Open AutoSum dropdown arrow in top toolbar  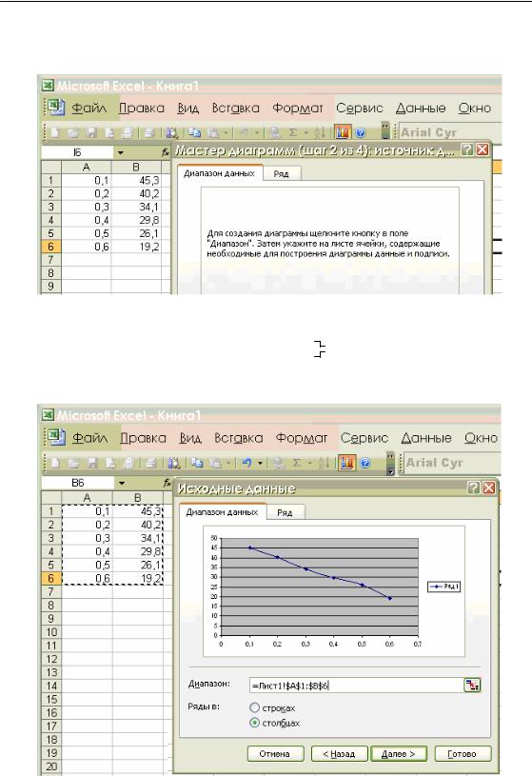click(305, 132)
